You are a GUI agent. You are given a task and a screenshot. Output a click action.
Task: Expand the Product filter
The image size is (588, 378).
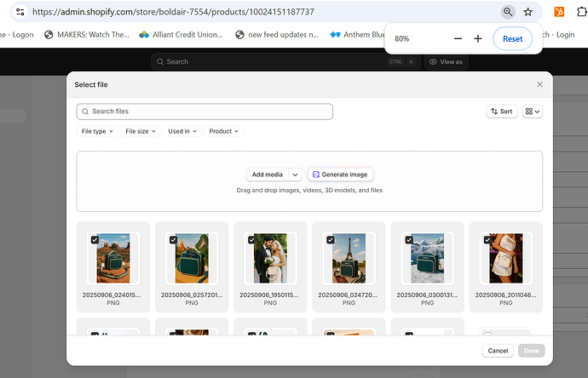[223, 131]
